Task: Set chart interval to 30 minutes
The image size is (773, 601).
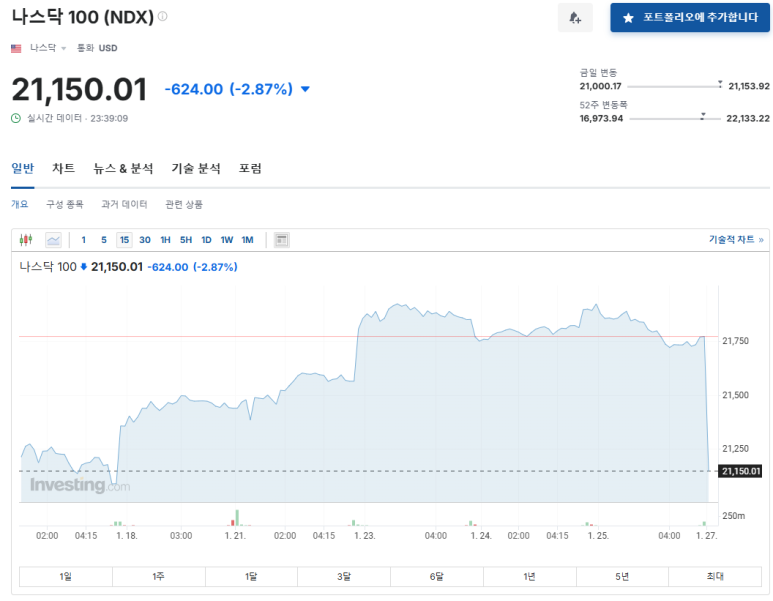Action: [145, 240]
